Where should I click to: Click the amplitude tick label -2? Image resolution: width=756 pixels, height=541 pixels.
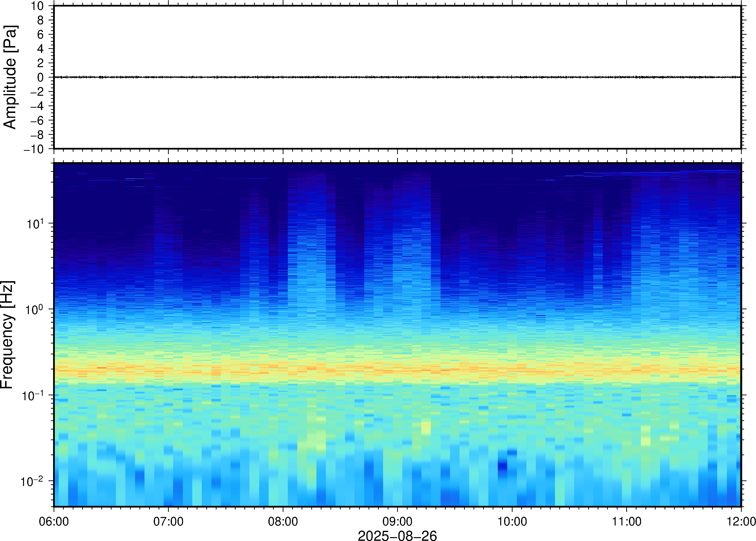tap(37, 92)
